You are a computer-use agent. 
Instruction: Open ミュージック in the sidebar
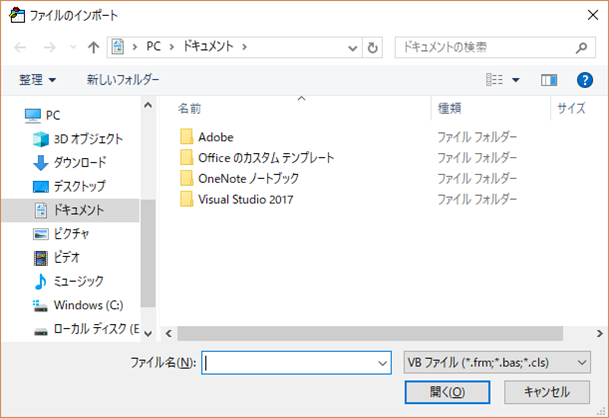(78, 281)
